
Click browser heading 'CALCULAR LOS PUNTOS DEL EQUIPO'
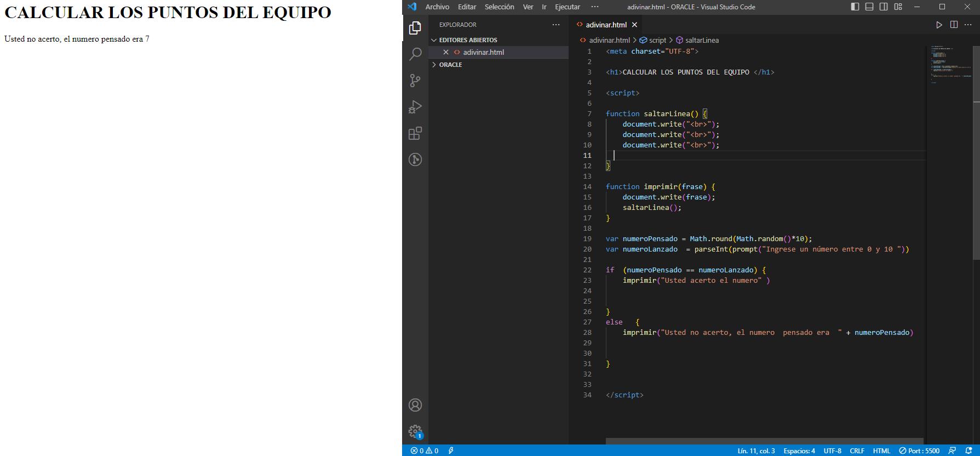tap(168, 12)
